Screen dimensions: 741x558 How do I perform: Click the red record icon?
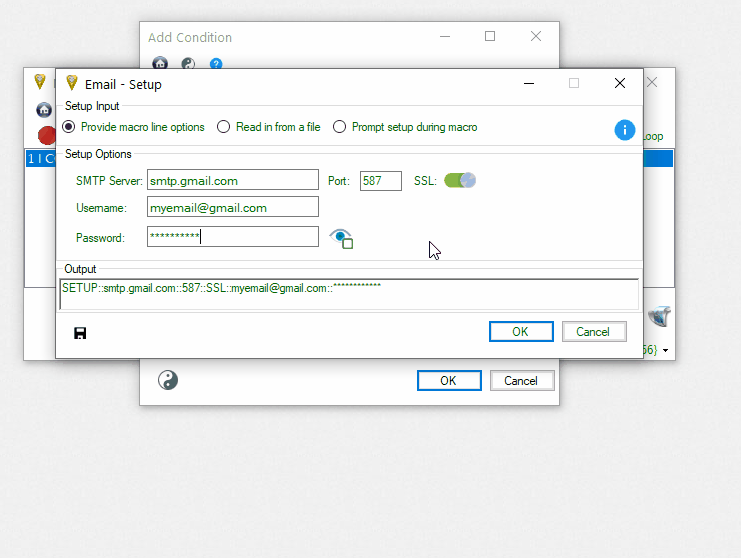[46, 135]
